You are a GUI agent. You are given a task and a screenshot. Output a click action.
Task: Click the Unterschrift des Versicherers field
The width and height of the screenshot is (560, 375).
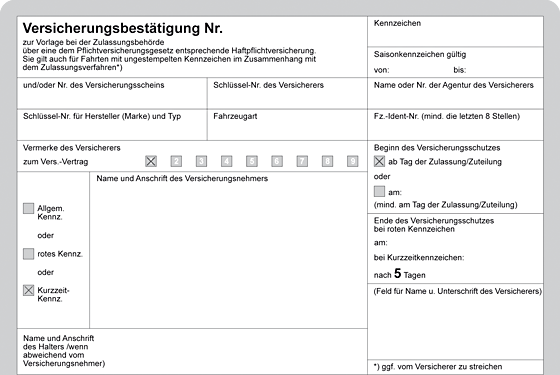455,321
